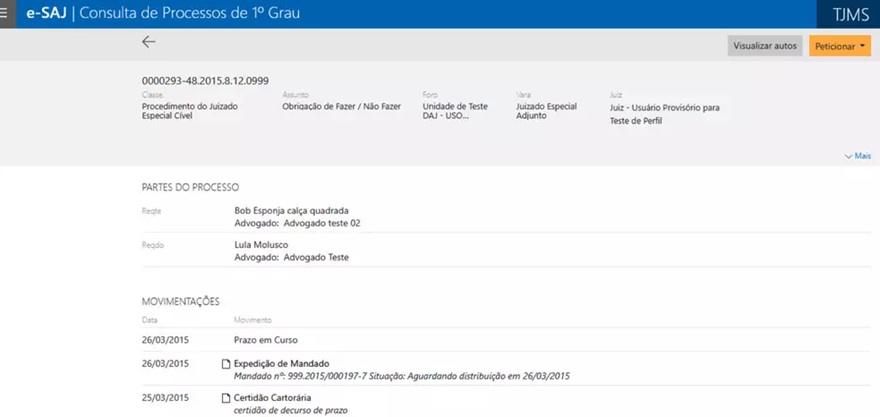Click the Peticionar dropdown arrow
The height and width of the screenshot is (417, 880).
(x=862, y=47)
